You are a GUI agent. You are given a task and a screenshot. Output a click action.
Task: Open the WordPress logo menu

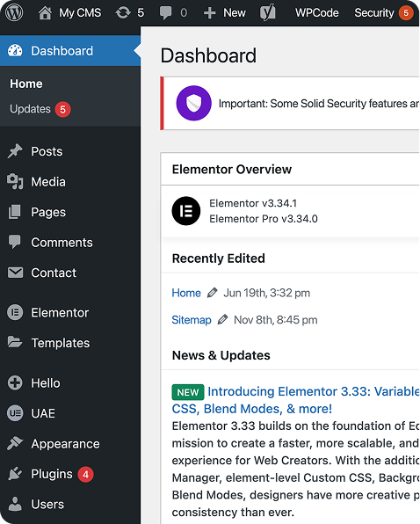[x=14, y=12]
